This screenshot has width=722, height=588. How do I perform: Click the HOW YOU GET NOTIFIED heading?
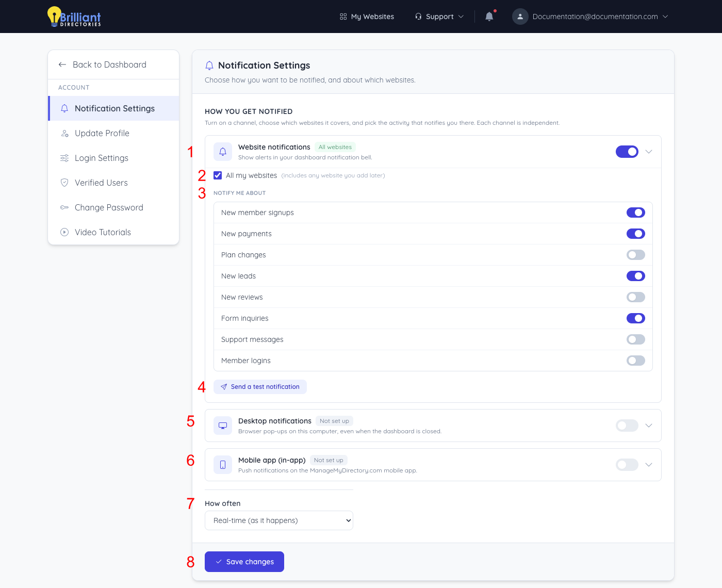click(249, 111)
